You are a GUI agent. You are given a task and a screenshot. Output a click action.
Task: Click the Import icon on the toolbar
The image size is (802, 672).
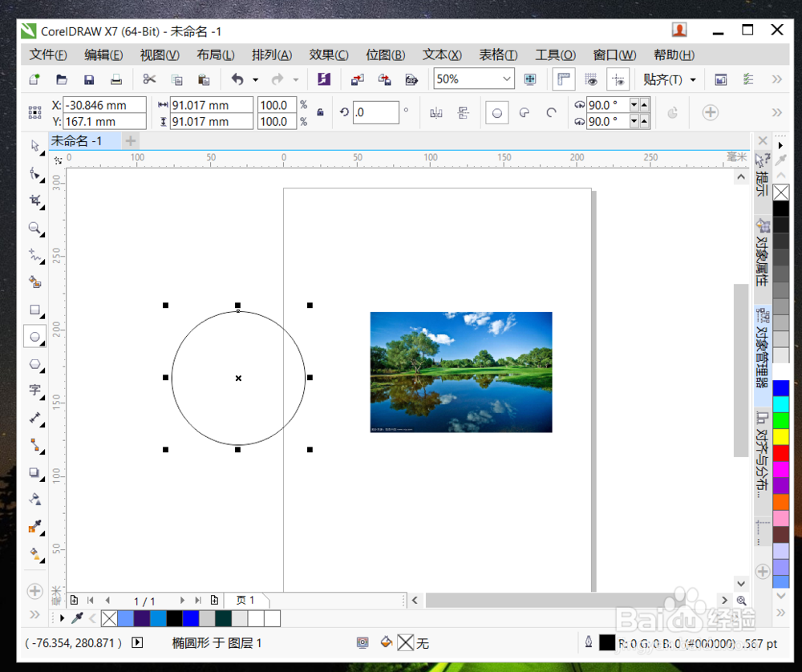(x=358, y=79)
